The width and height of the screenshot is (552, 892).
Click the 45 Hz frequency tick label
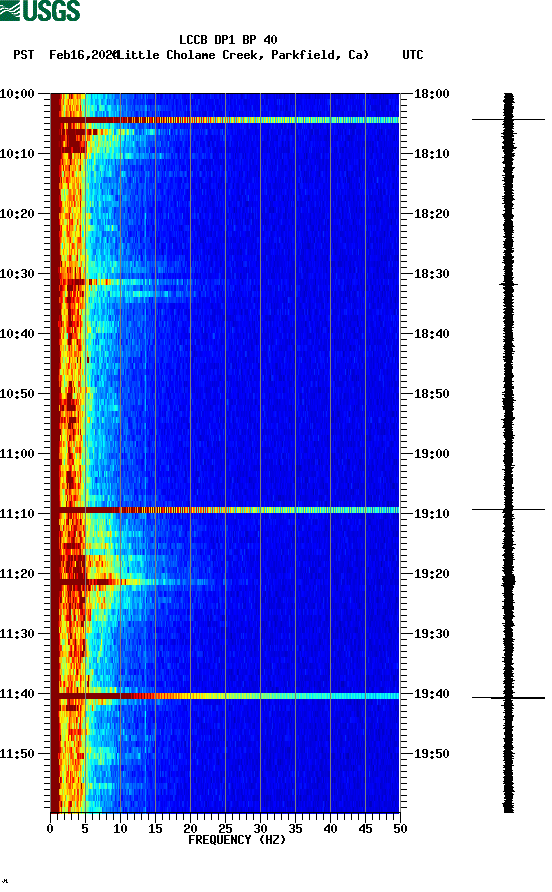click(365, 829)
